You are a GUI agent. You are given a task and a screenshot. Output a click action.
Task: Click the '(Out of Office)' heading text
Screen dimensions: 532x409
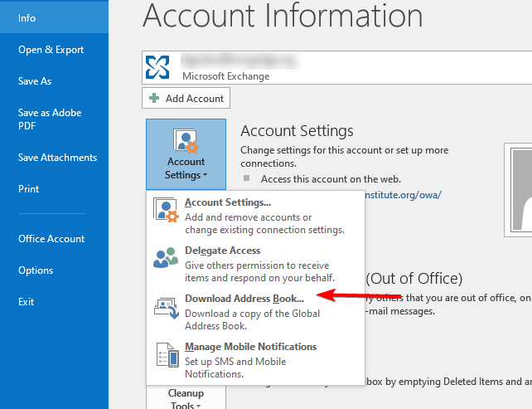pos(414,279)
